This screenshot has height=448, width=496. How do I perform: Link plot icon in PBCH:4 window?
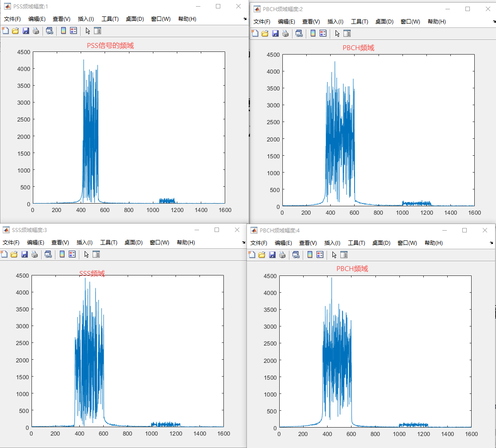click(296, 255)
